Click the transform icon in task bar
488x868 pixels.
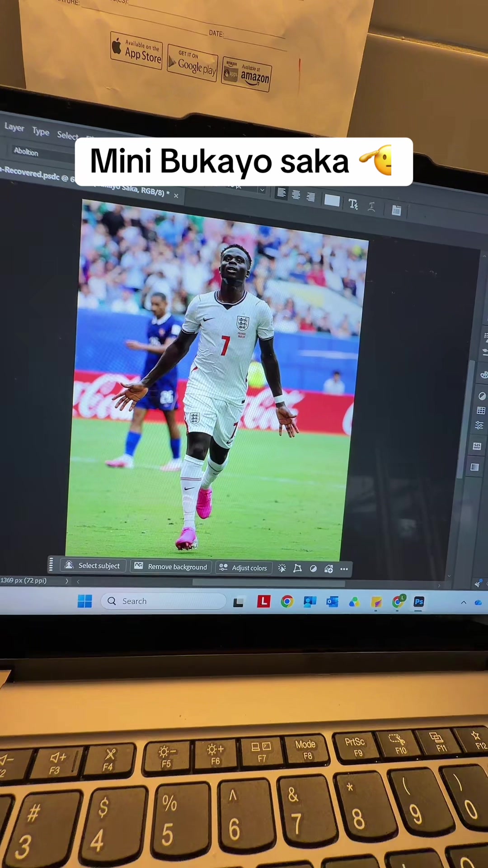point(297,568)
